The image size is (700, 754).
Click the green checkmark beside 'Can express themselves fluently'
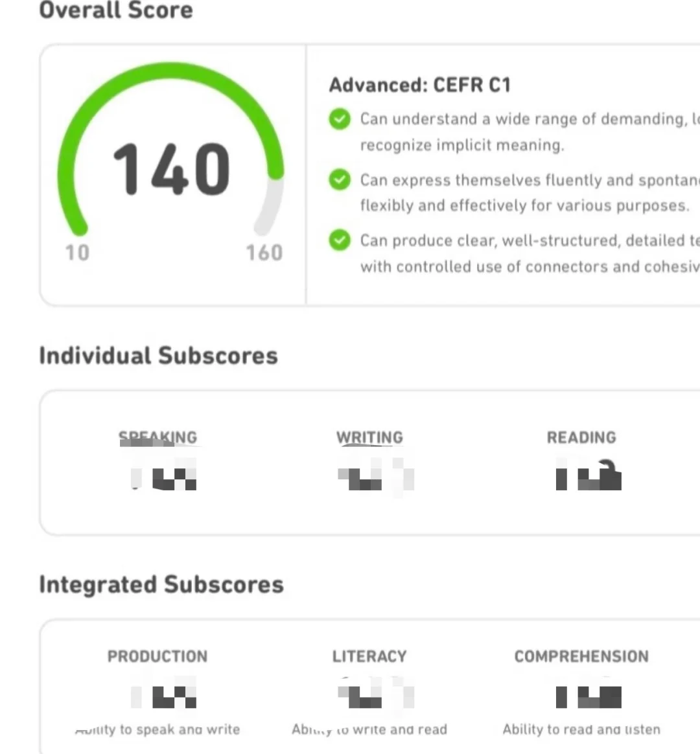pyautogui.click(x=340, y=179)
